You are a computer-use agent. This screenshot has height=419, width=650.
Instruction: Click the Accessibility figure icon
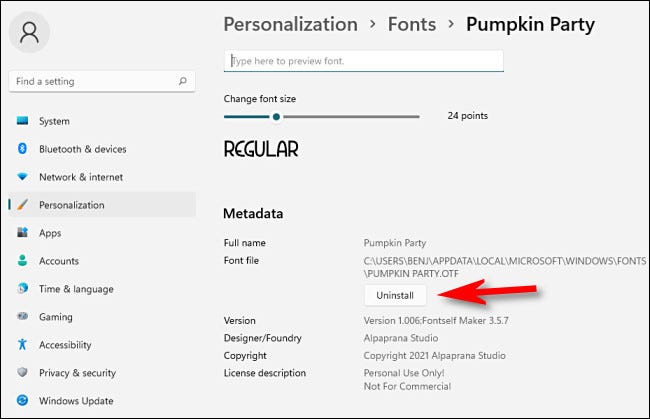[x=22, y=344]
